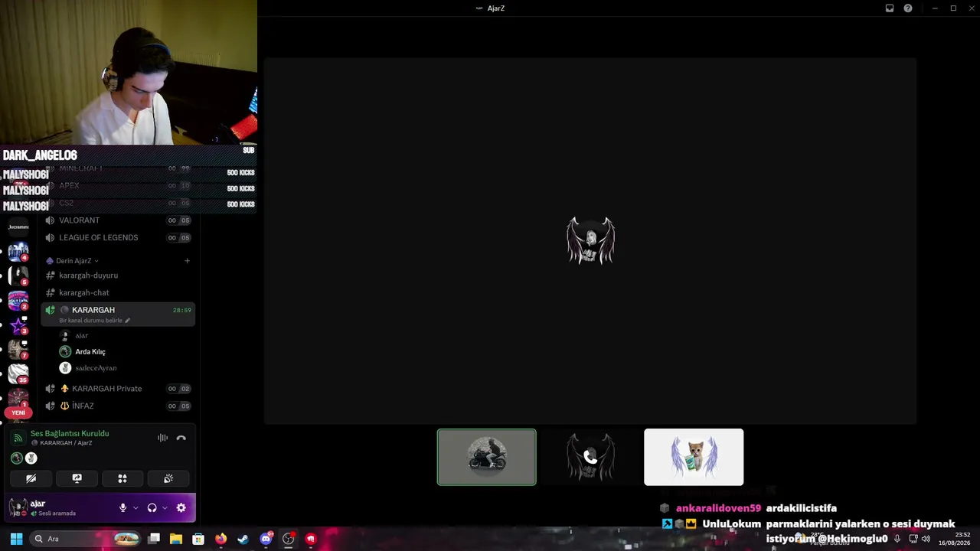Open the soundboard button in voice panel

(x=168, y=478)
